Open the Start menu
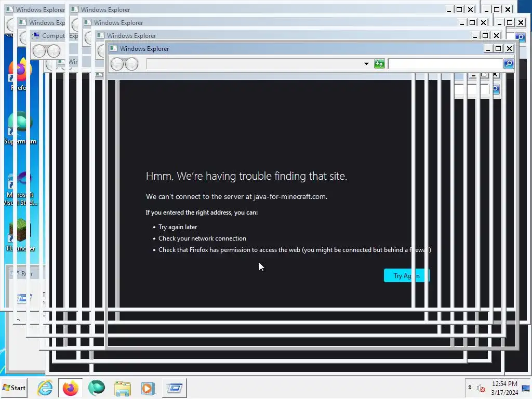532x399 pixels. click(14, 388)
